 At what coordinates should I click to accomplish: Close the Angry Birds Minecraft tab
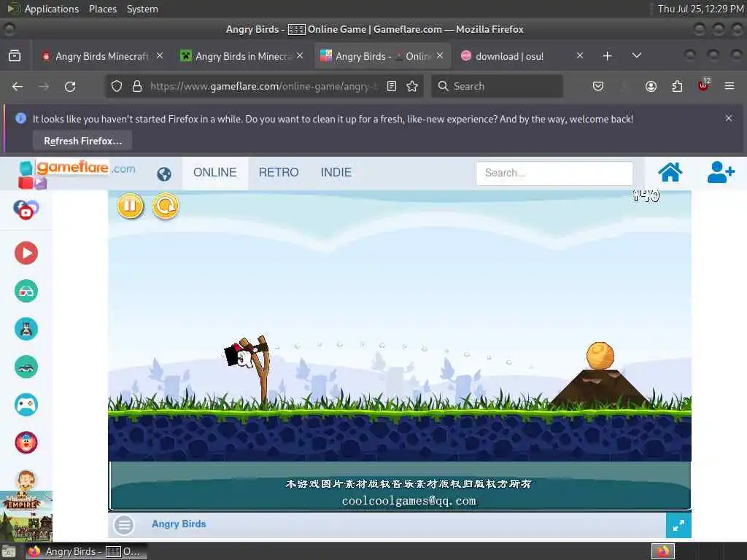coord(160,55)
